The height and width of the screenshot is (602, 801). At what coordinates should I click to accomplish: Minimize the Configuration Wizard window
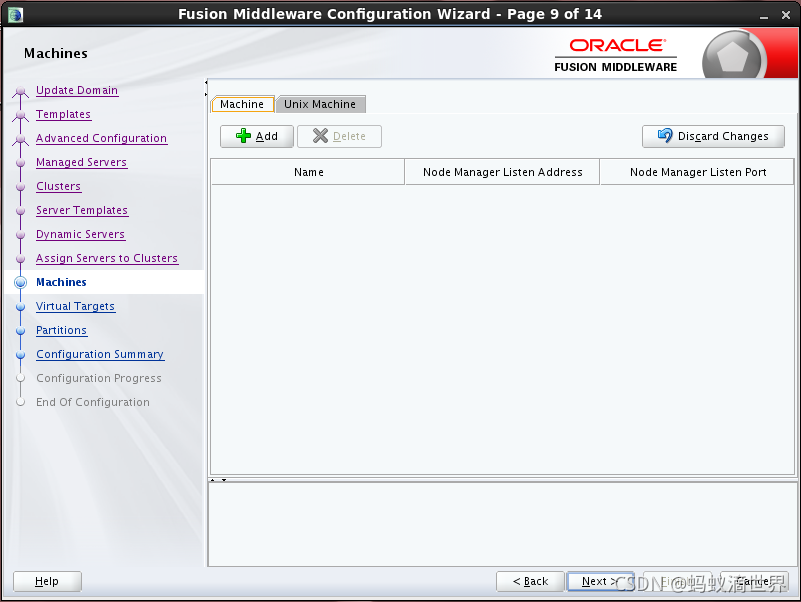764,16
